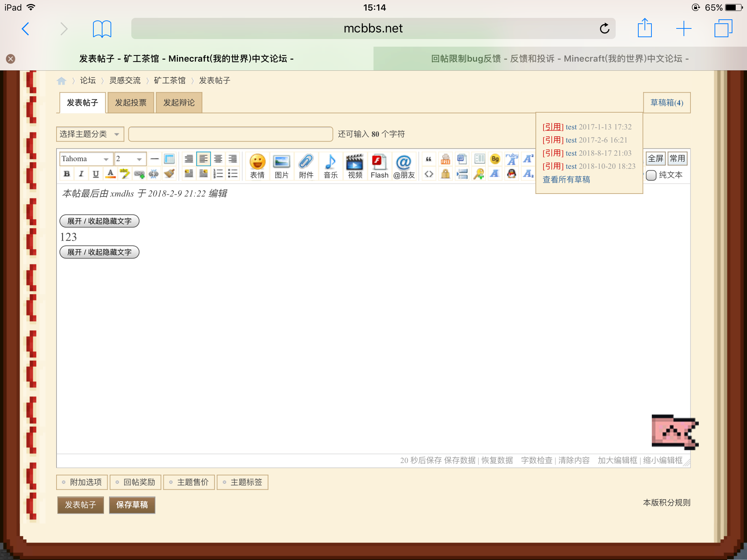Screen dimensions: 747x560
Task: Toggle bold formatting button
Action: click(x=67, y=174)
